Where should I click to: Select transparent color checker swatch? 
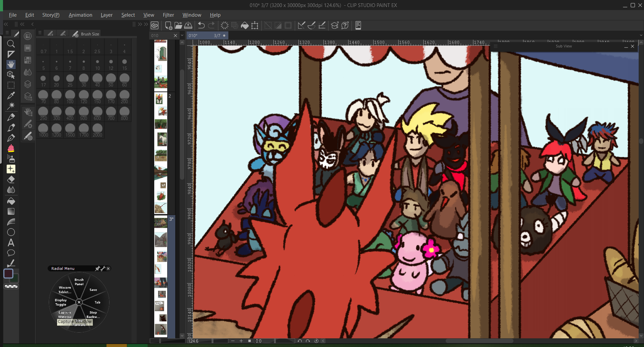11,287
